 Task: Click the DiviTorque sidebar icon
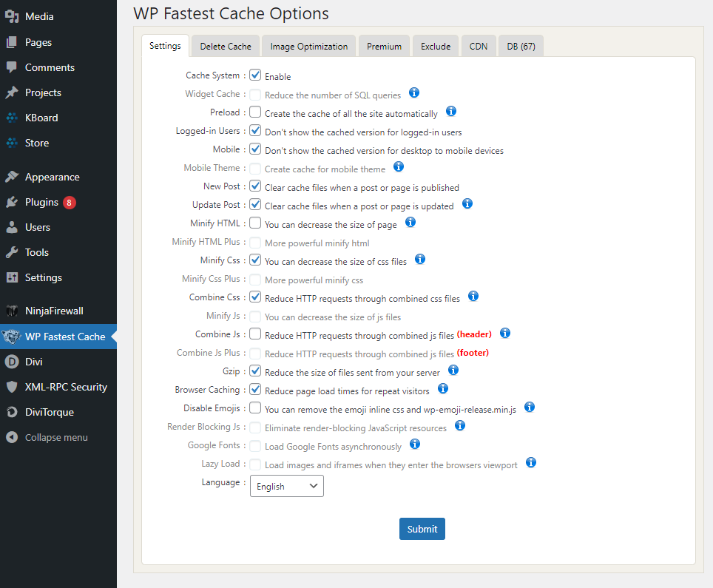pyautogui.click(x=12, y=412)
